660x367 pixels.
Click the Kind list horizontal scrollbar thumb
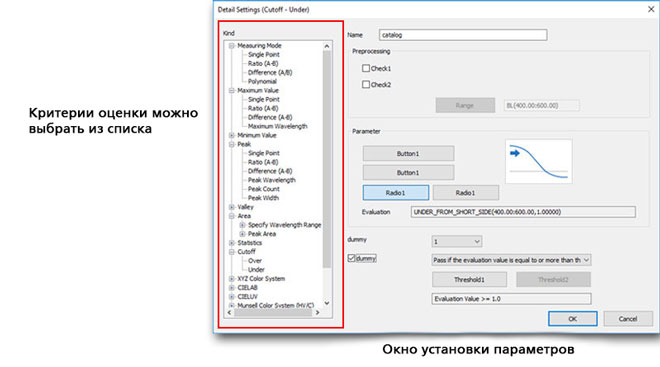[x=273, y=313]
